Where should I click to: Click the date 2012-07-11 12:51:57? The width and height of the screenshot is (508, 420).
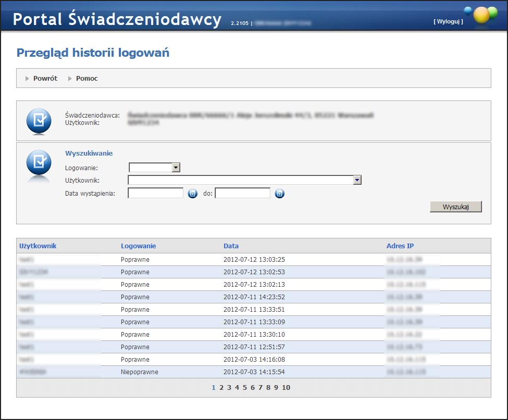coord(254,347)
